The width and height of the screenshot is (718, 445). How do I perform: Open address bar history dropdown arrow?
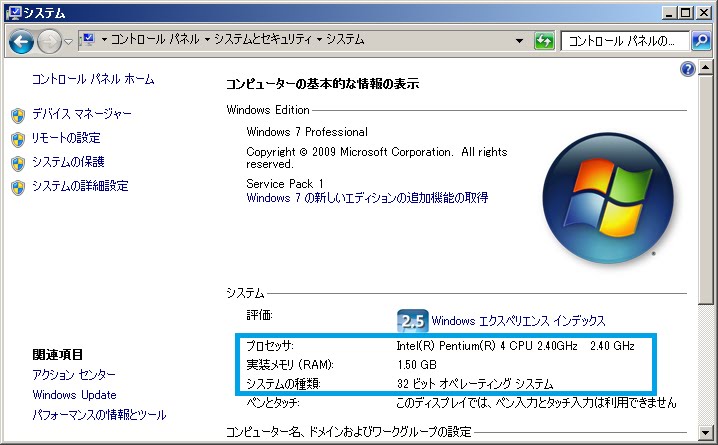pos(519,41)
